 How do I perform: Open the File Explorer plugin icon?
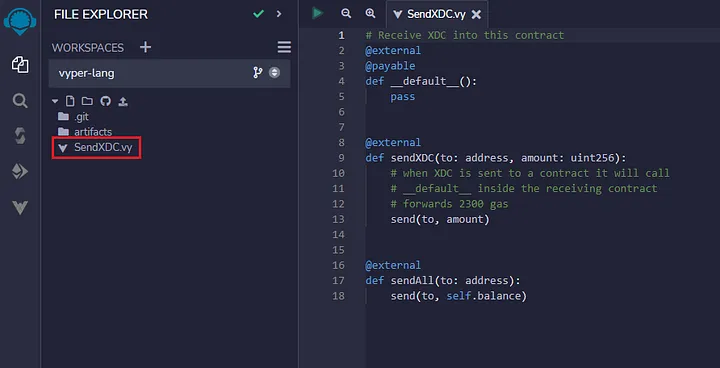coord(20,65)
